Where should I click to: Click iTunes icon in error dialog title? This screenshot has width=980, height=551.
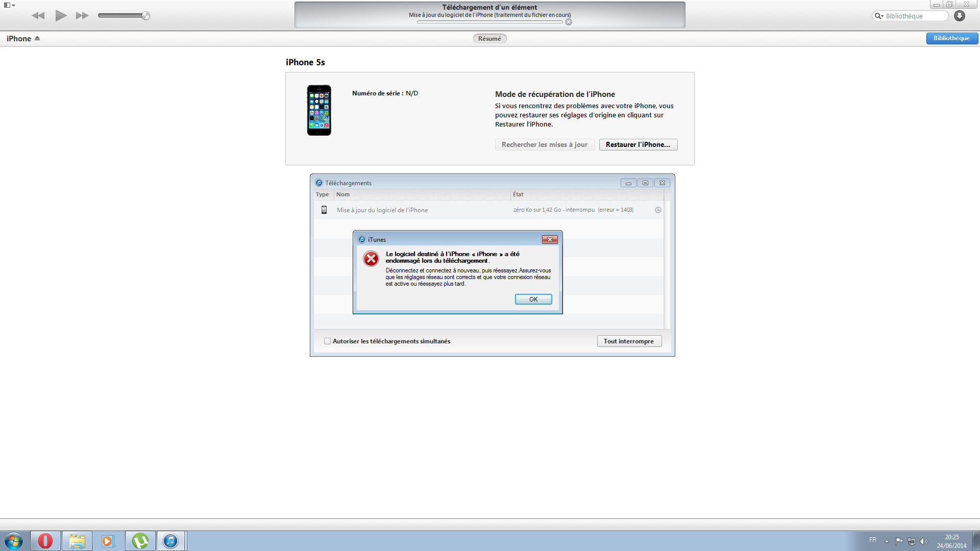362,240
